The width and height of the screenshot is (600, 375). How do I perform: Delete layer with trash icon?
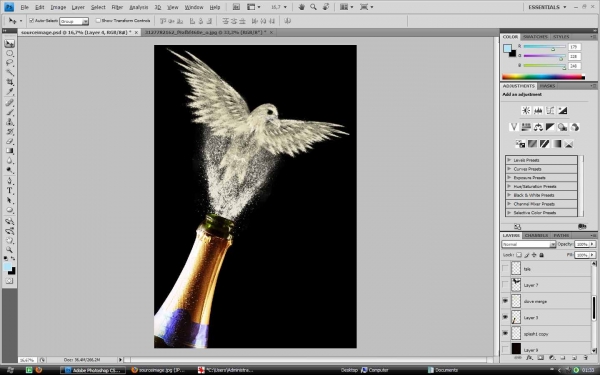(585, 358)
